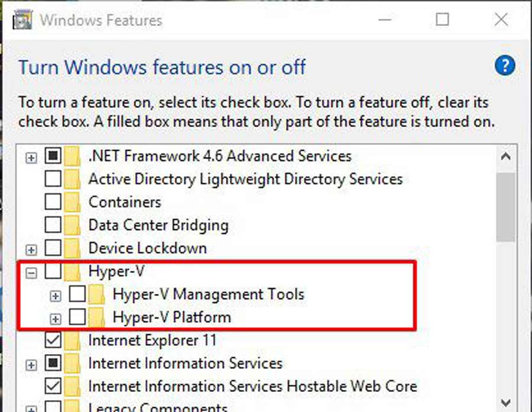The image size is (532, 412).
Task: Click the Hyper-V folder icon
Action: pos(73,271)
